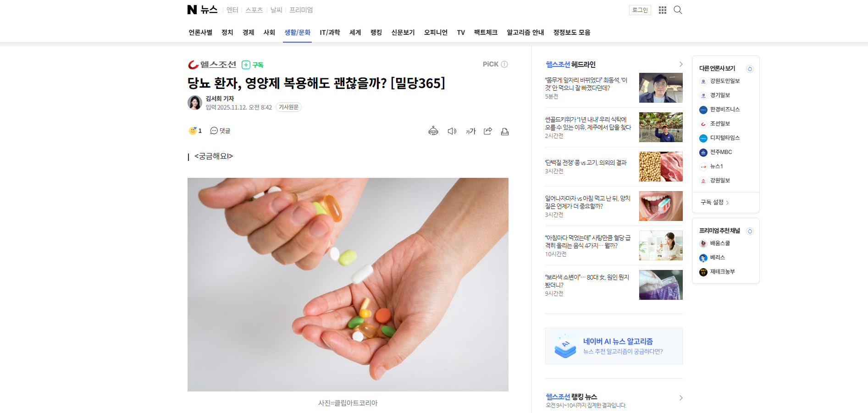Open 구독 설정 arrow link

tap(714, 202)
